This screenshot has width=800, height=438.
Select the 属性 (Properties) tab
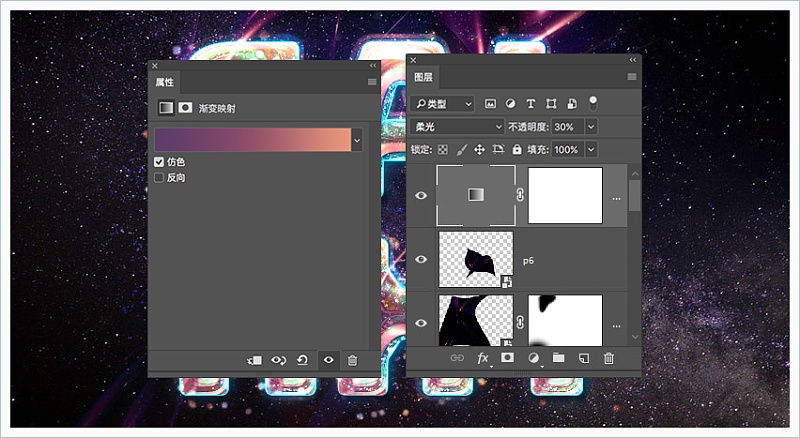click(x=165, y=82)
